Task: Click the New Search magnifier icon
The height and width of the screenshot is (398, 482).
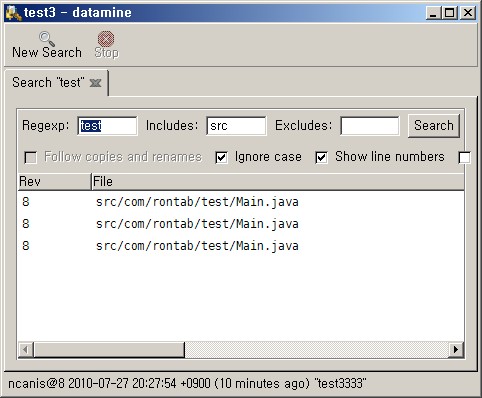Action: [47, 39]
